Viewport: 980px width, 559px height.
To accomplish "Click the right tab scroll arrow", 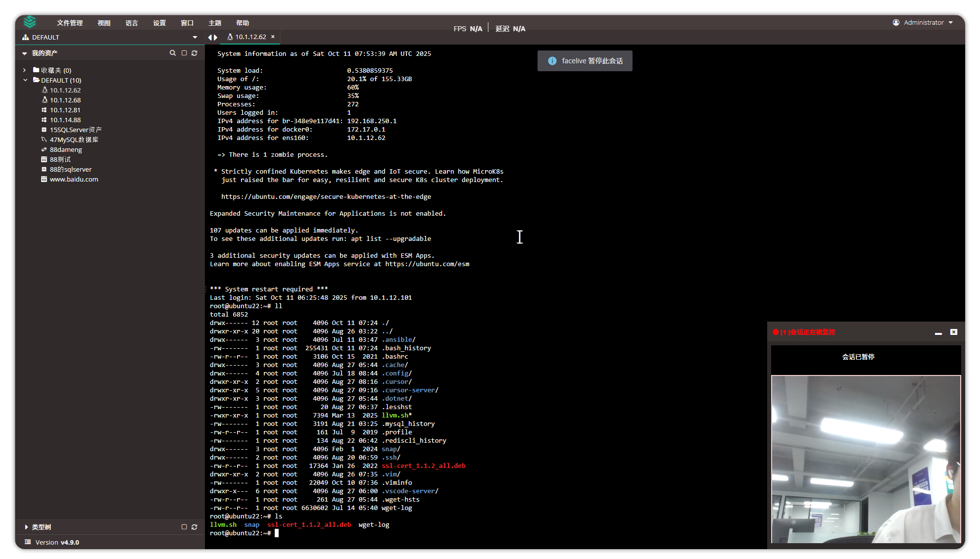I will (x=216, y=37).
